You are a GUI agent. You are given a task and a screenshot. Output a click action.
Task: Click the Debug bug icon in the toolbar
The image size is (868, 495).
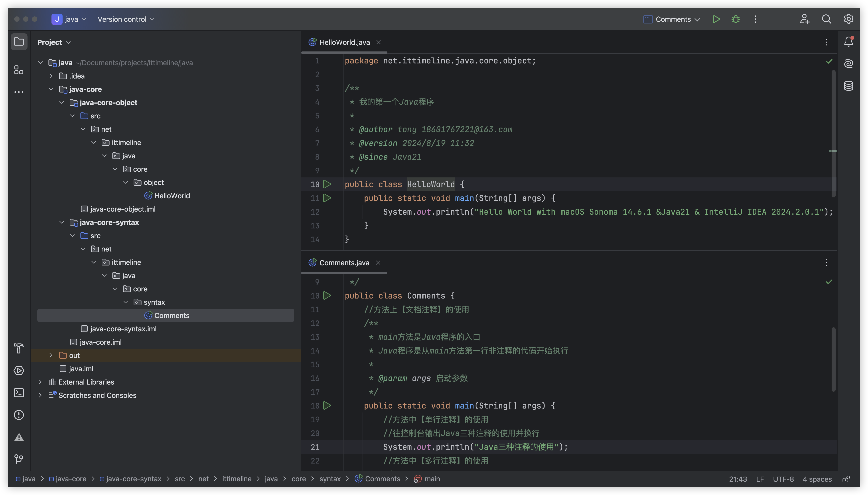pos(736,19)
